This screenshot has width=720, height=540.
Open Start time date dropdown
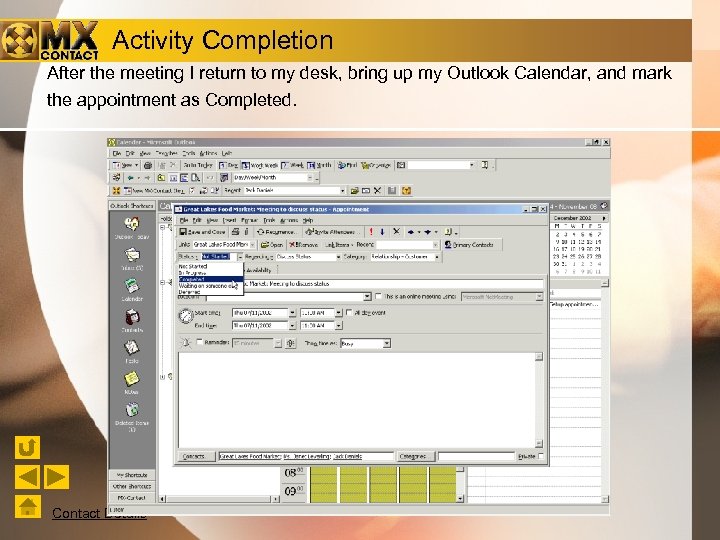(292, 313)
